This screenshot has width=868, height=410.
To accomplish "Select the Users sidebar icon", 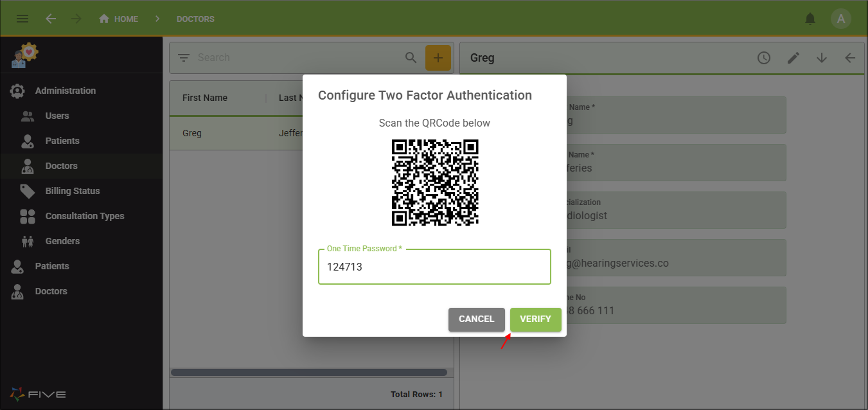I will [x=27, y=116].
